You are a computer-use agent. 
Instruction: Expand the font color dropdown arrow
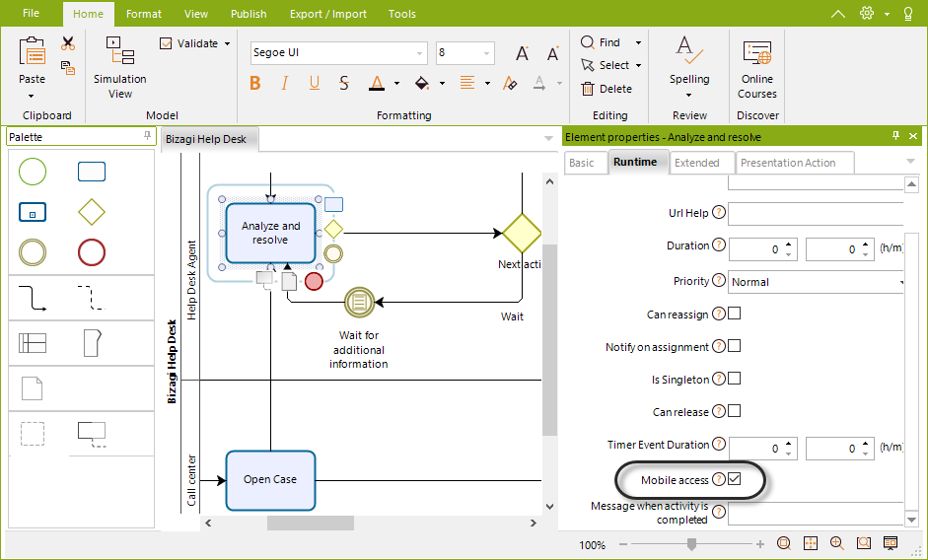click(x=396, y=84)
